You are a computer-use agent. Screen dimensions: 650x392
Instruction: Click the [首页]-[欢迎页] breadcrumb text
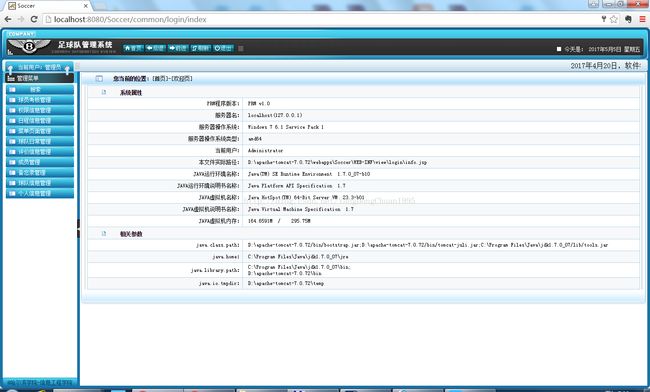pos(172,78)
